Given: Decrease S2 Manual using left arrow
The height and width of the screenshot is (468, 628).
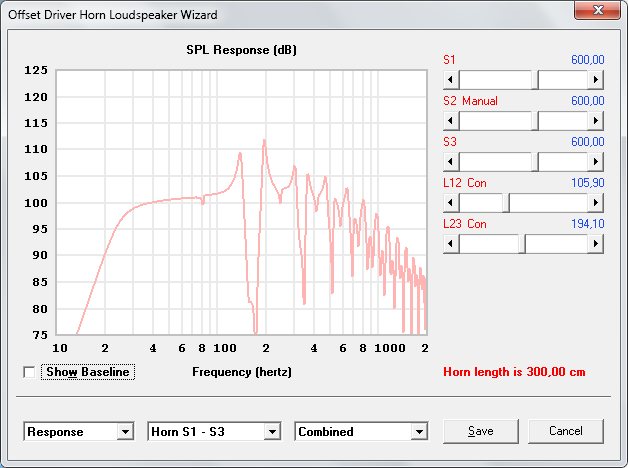Looking at the screenshot, I should tap(451, 121).
